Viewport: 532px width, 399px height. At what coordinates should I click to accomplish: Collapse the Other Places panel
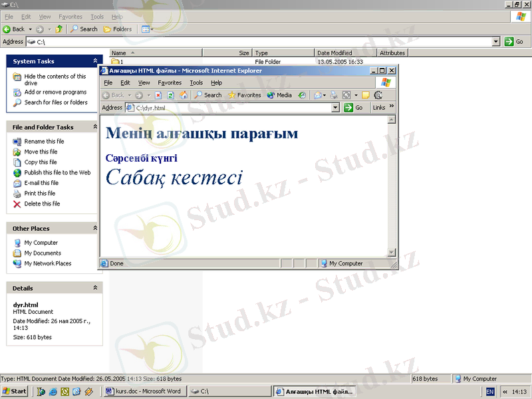click(x=95, y=228)
